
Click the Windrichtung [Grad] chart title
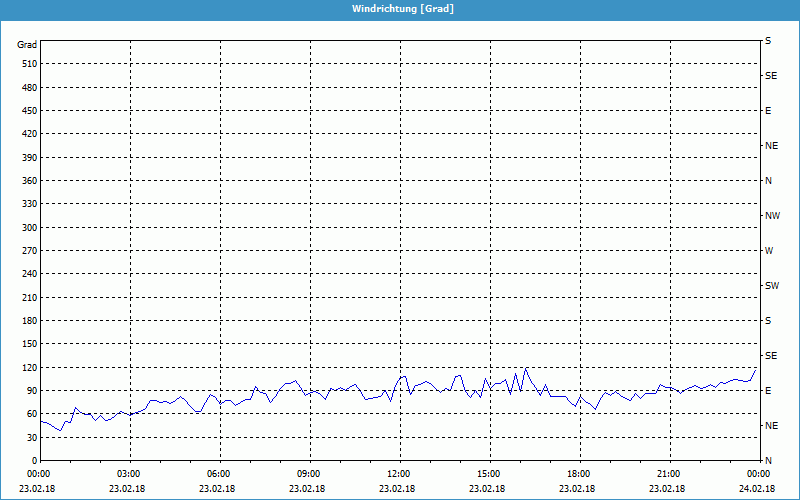400,8
